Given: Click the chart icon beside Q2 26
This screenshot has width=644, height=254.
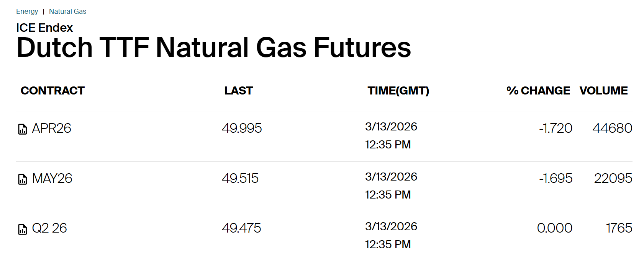Looking at the screenshot, I should pos(23,229).
